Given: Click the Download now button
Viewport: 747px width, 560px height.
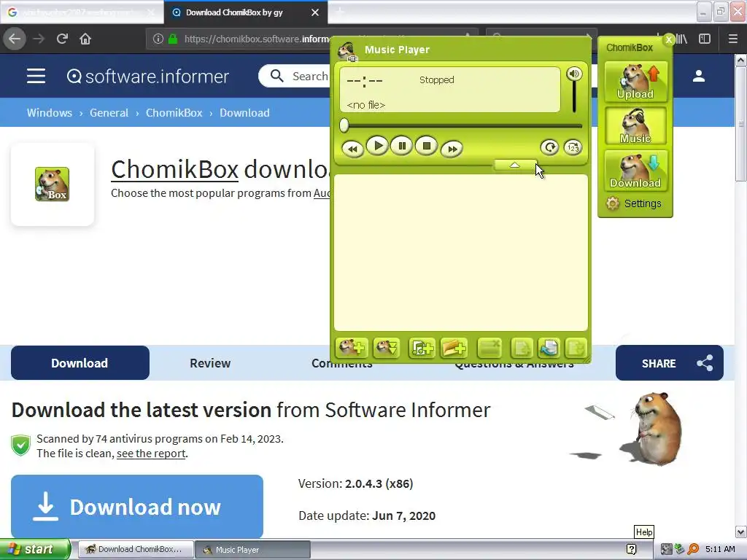Looking at the screenshot, I should (137, 506).
